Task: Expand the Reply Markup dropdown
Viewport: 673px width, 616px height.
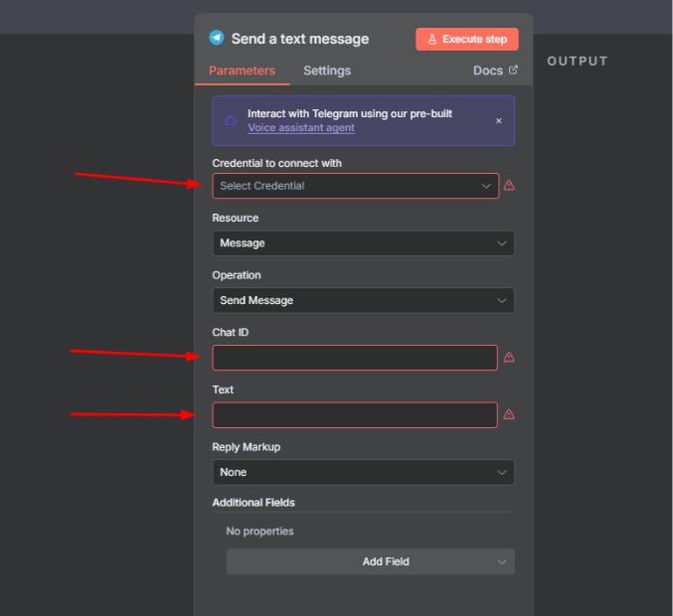Action: click(363, 472)
